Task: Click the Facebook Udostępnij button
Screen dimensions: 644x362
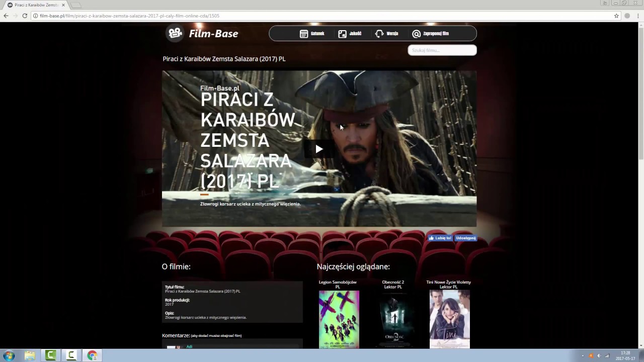Action: click(465, 238)
